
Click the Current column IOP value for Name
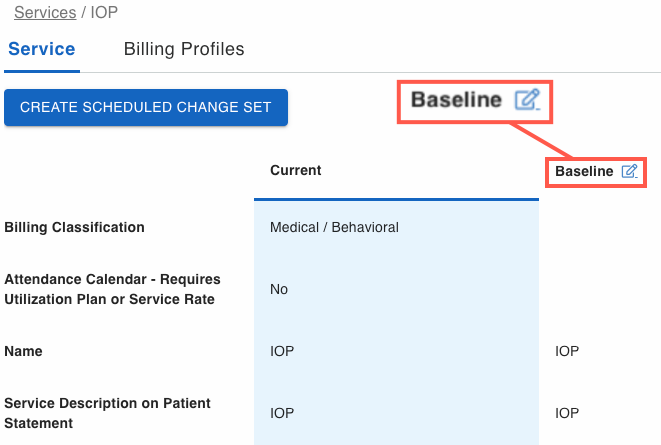282,351
